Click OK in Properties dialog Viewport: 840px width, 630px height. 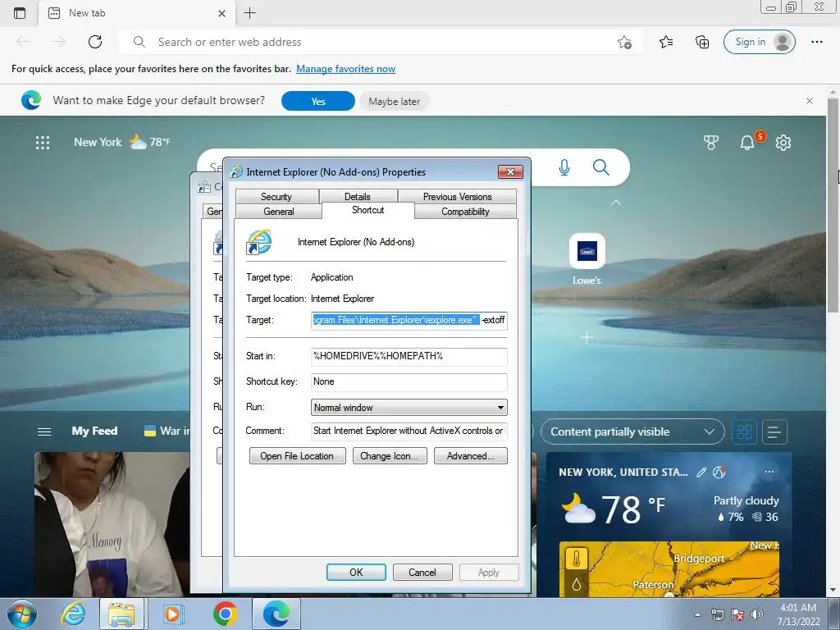(x=356, y=572)
